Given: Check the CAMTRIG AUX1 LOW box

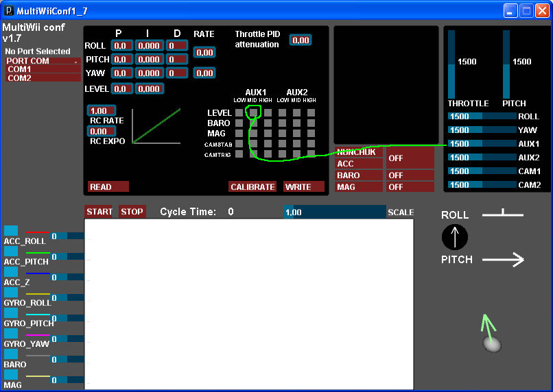Looking at the screenshot, I should pos(239,154).
